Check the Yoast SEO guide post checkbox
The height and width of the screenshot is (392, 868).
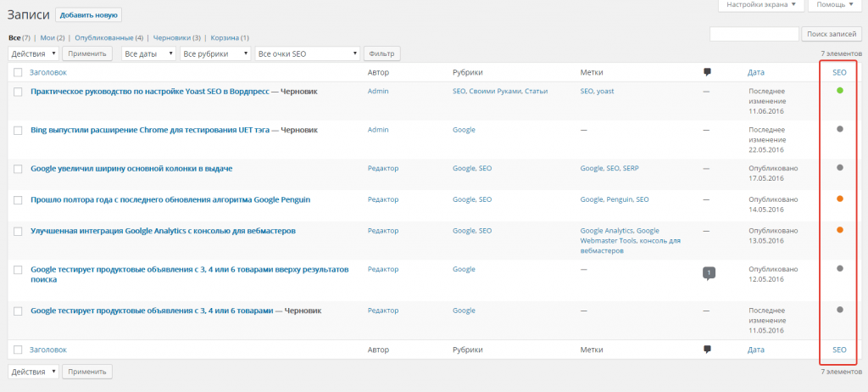18,92
